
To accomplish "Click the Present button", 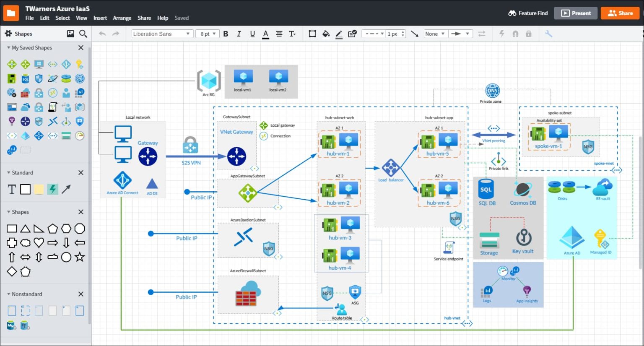I will pyautogui.click(x=576, y=13).
